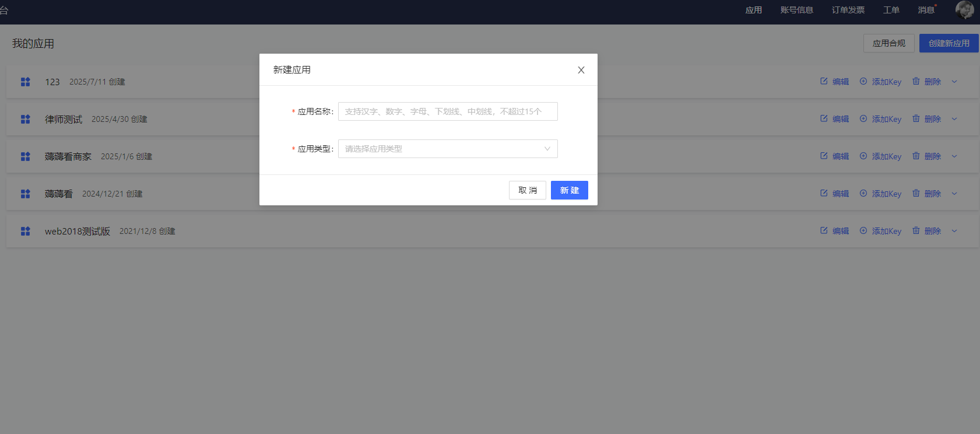This screenshot has height=434, width=980.
Task: Click the blue 新建 button
Action: [x=570, y=190]
